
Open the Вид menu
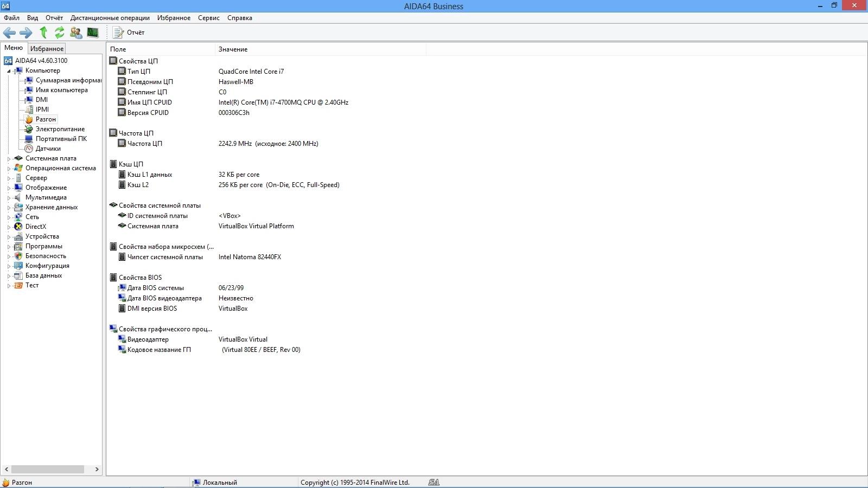tap(33, 18)
